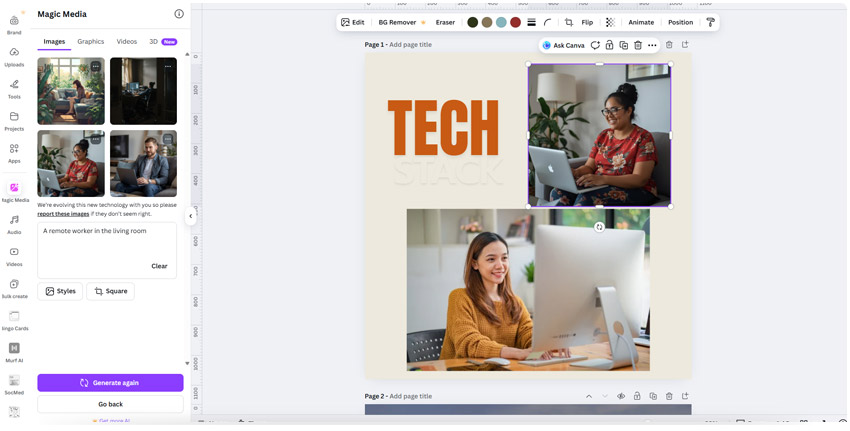
Task: Select the dark red color swatch
Action: coord(515,22)
